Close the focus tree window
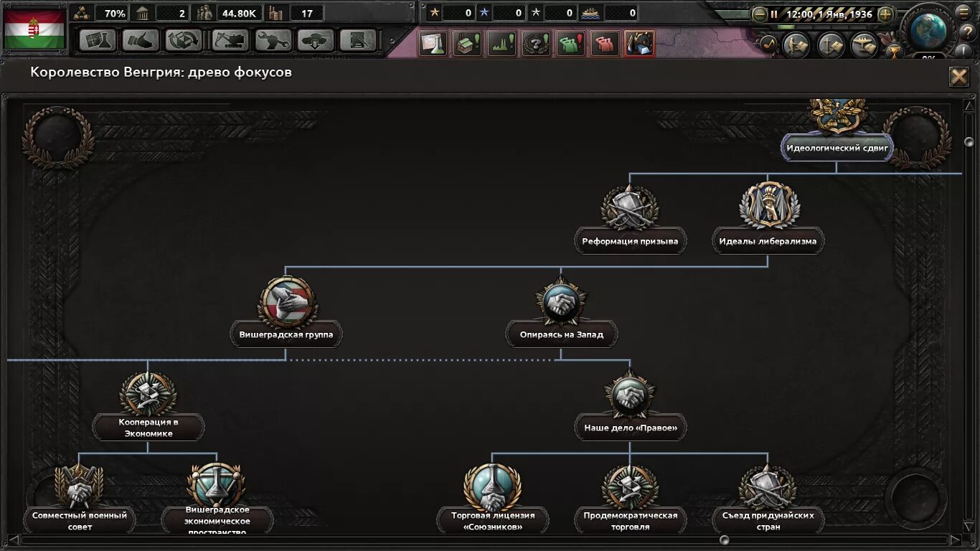 (x=958, y=77)
